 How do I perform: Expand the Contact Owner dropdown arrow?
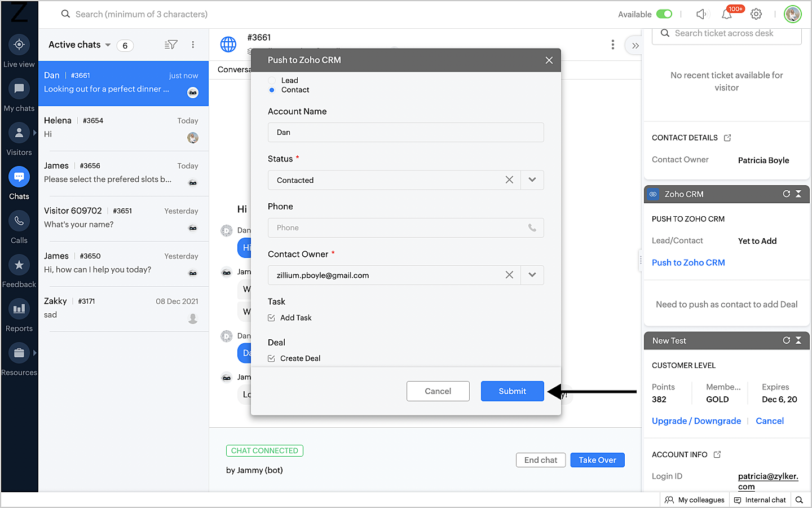[532, 275]
